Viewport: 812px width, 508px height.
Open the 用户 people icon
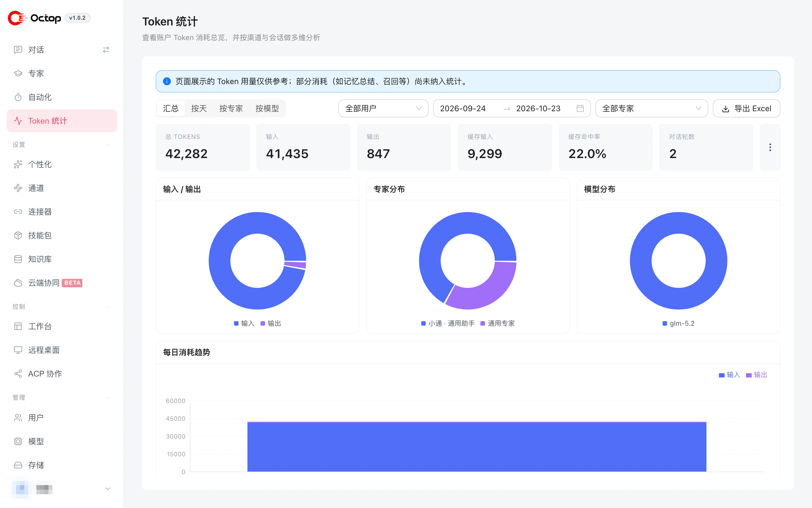pyautogui.click(x=18, y=418)
